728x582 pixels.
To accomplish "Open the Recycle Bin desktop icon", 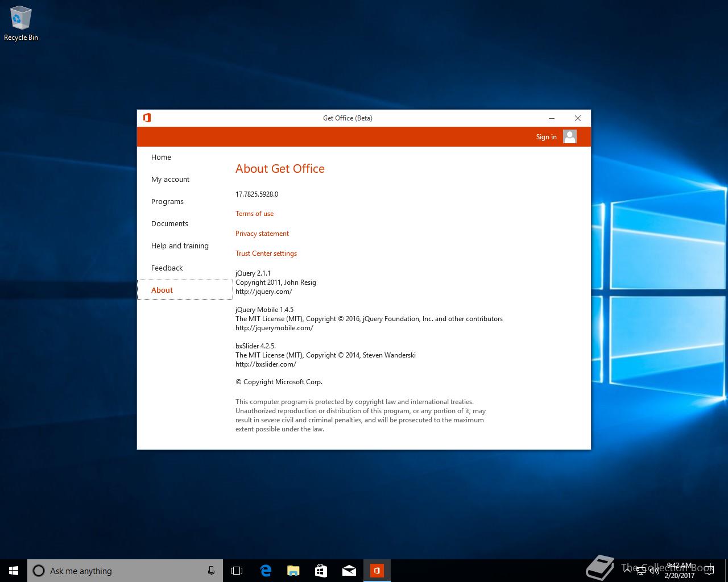I will [21, 24].
